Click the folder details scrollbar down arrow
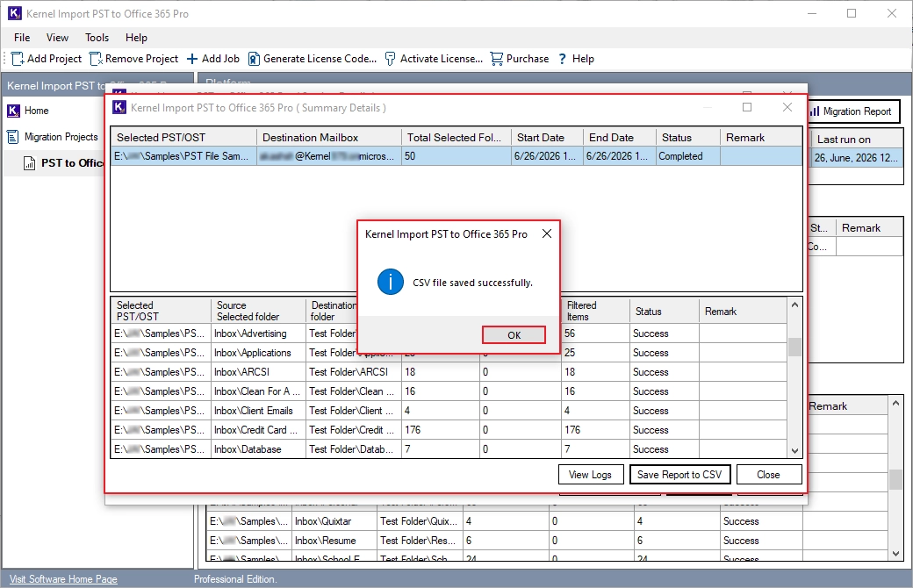This screenshot has width=913, height=588. coord(794,450)
